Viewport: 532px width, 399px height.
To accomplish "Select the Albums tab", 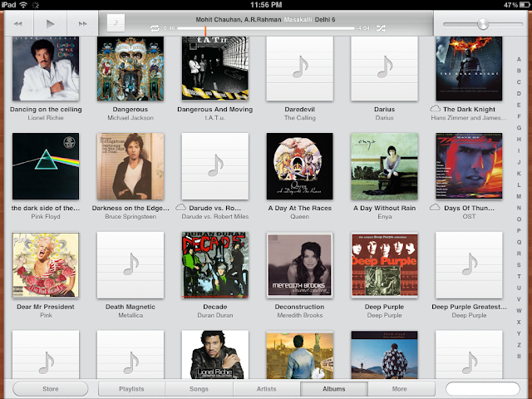I will 334,389.
